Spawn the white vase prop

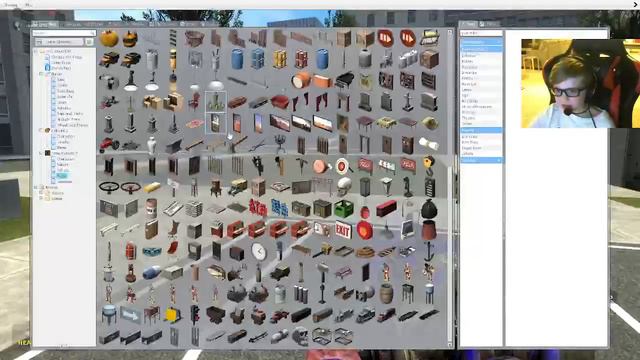pos(151,145)
